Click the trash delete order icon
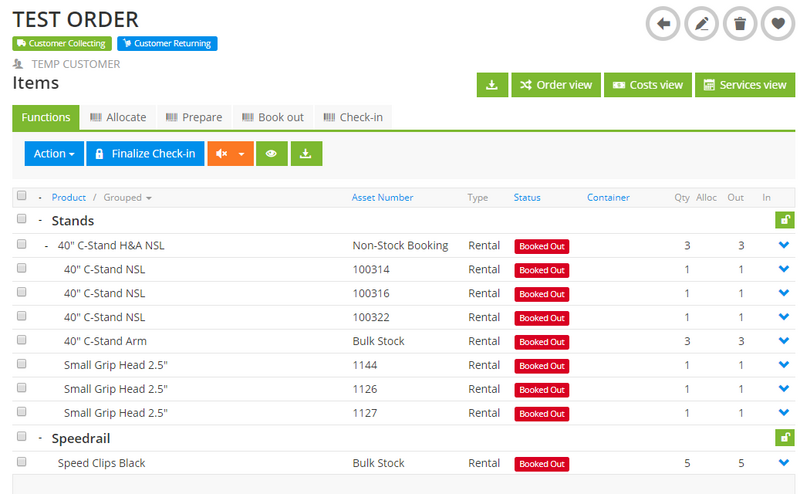800x494 pixels. pyautogui.click(x=739, y=23)
